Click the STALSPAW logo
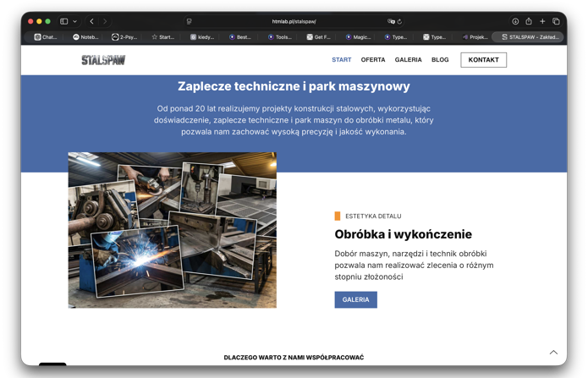Image resolution: width=588 pixels, height=378 pixels. pos(103,60)
